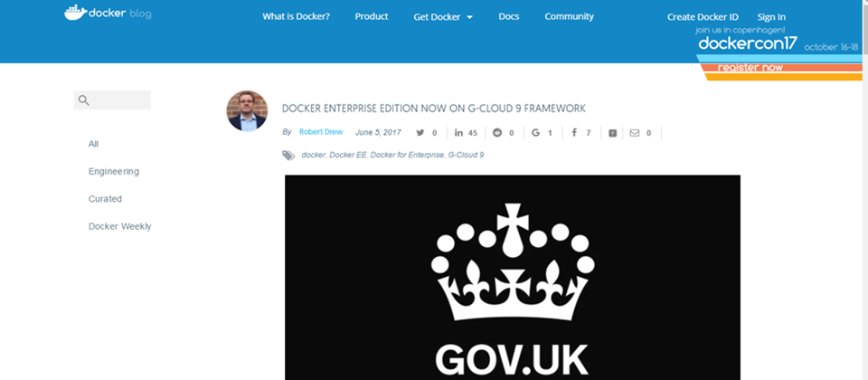This screenshot has width=868, height=380.
Task: Open the author's profile photo
Action: [247, 110]
